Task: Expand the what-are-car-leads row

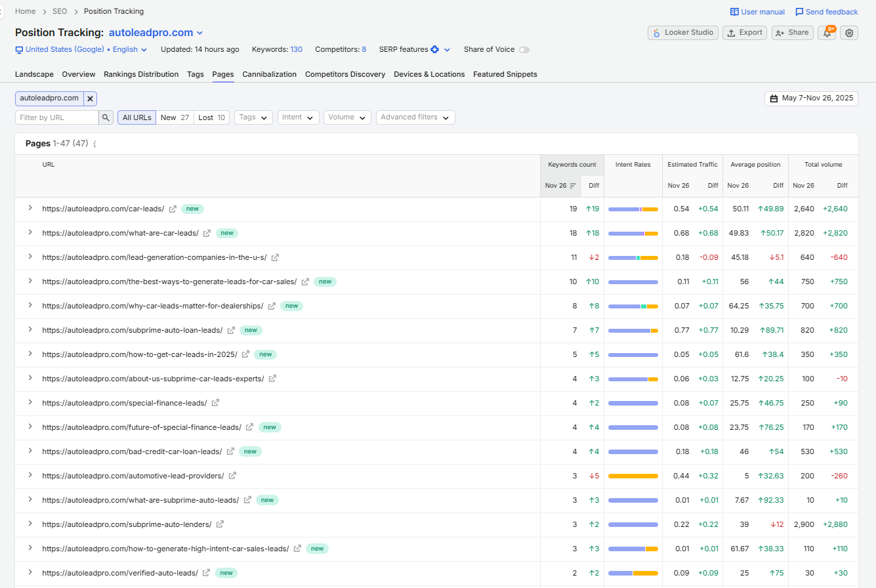Action: 30,232
